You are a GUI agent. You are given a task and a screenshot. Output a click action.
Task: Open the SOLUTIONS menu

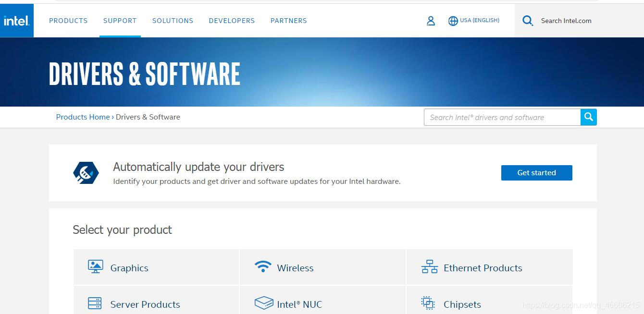point(173,21)
